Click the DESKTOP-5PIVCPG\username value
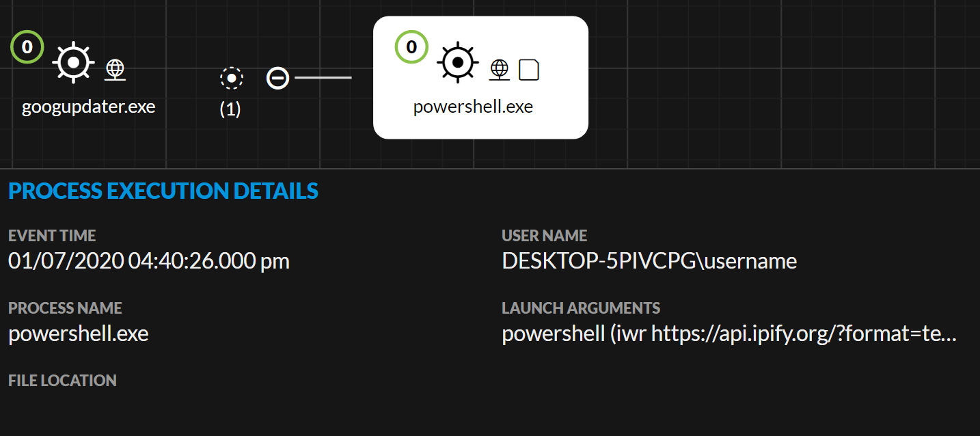980x436 pixels. (x=649, y=261)
